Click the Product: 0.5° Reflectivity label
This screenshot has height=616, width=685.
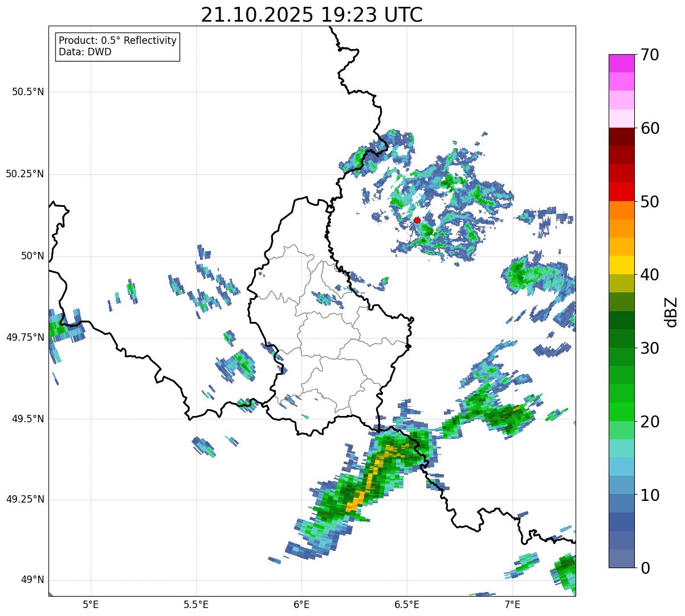(x=117, y=41)
